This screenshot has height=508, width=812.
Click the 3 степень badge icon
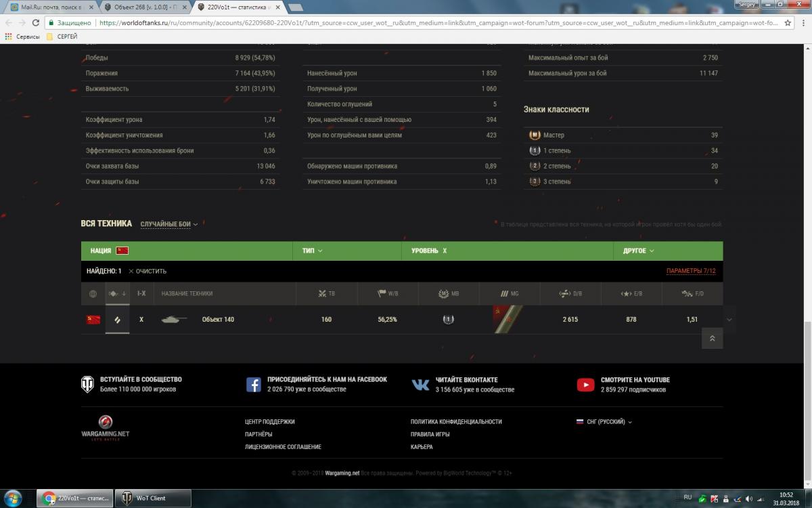pyautogui.click(x=535, y=182)
